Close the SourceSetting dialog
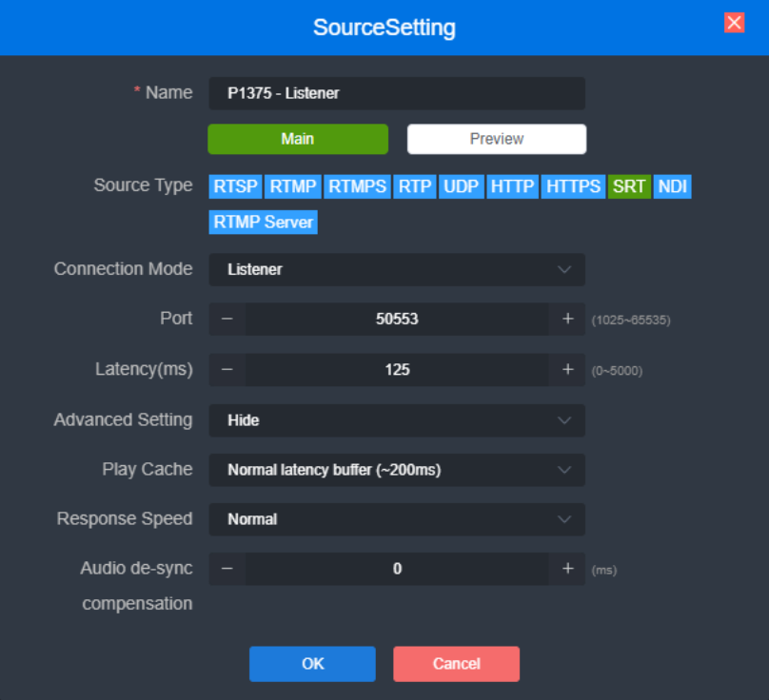Screen dimensions: 769x700 coord(734,22)
